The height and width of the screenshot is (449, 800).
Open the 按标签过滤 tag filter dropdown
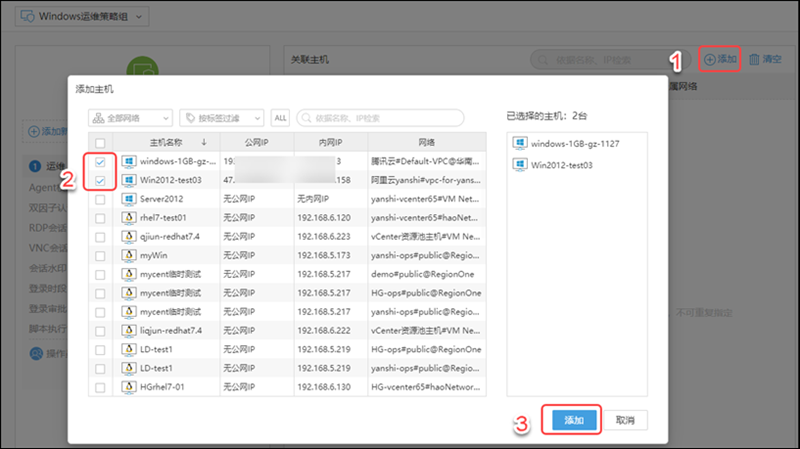tap(222, 118)
